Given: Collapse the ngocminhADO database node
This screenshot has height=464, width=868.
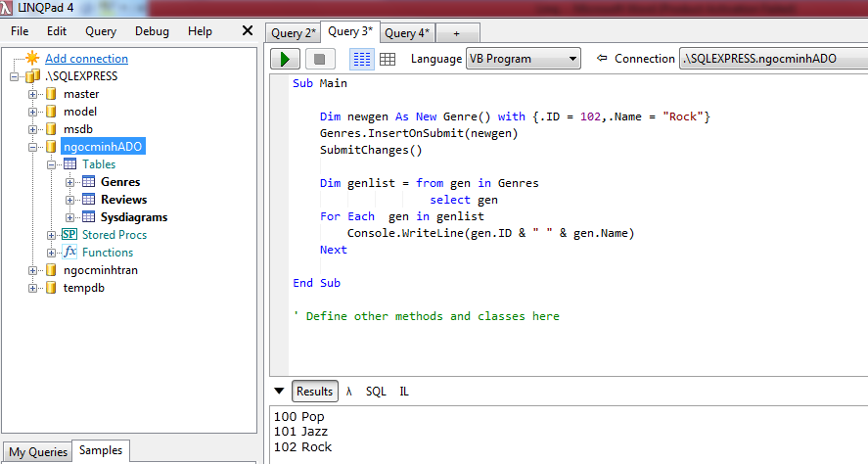Looking at the screenshot, I should 32,147.
